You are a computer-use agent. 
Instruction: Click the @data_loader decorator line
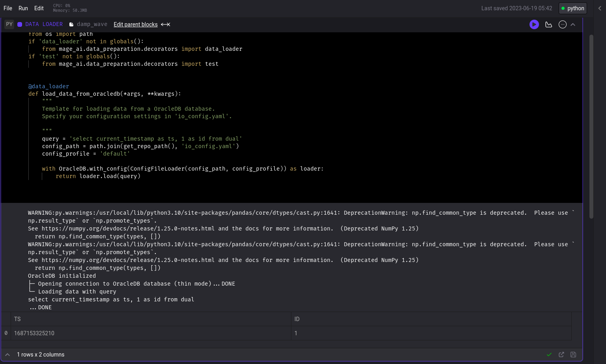[x=48, y=86]
